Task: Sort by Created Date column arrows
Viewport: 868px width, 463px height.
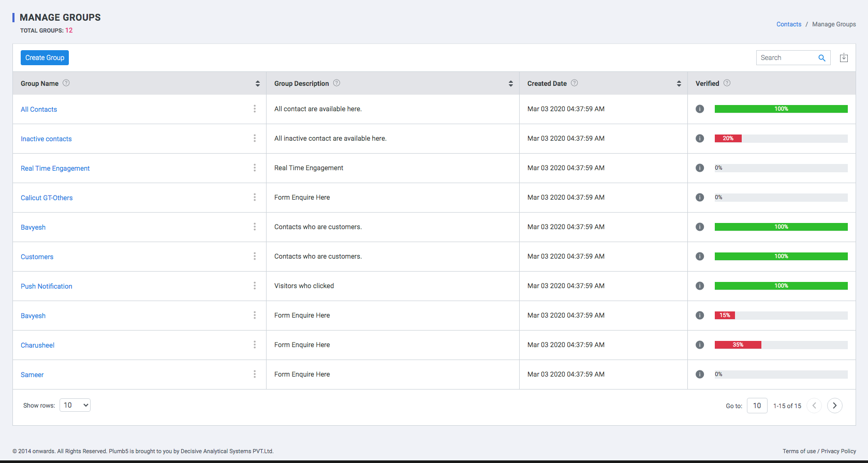Action: (679, 83)
